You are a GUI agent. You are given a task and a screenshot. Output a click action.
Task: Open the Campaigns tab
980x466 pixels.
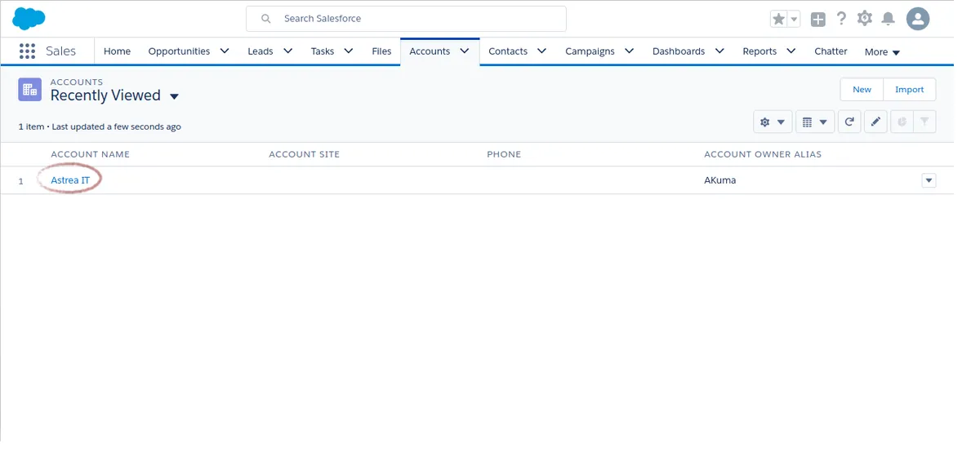pyautogui.click(x=590, y=51)
